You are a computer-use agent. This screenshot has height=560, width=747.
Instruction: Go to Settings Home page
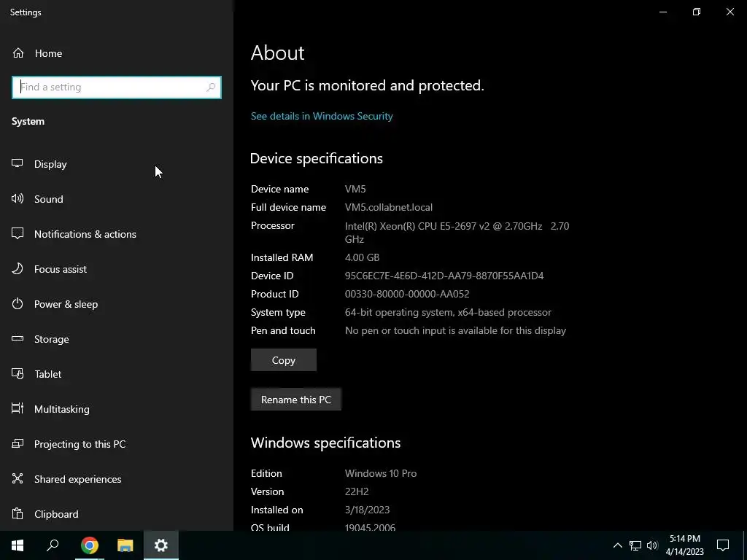tap(48, 53)
